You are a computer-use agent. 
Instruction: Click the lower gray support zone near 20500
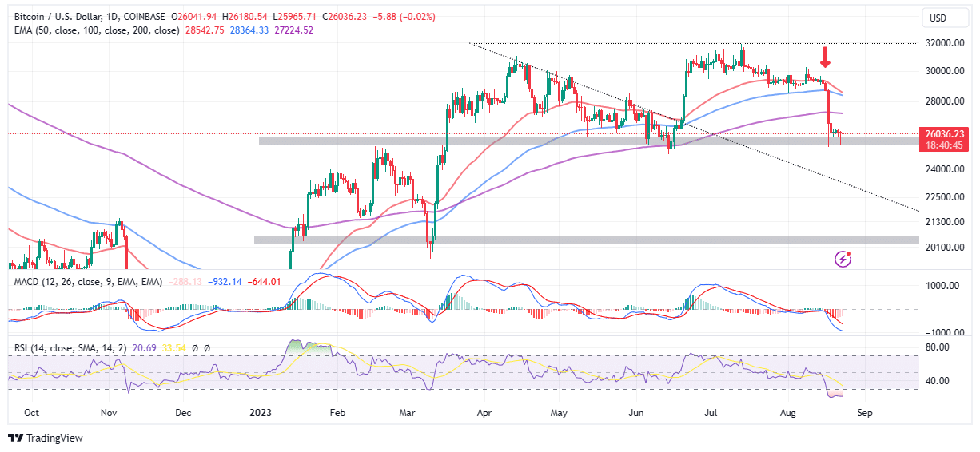point(560,240)
